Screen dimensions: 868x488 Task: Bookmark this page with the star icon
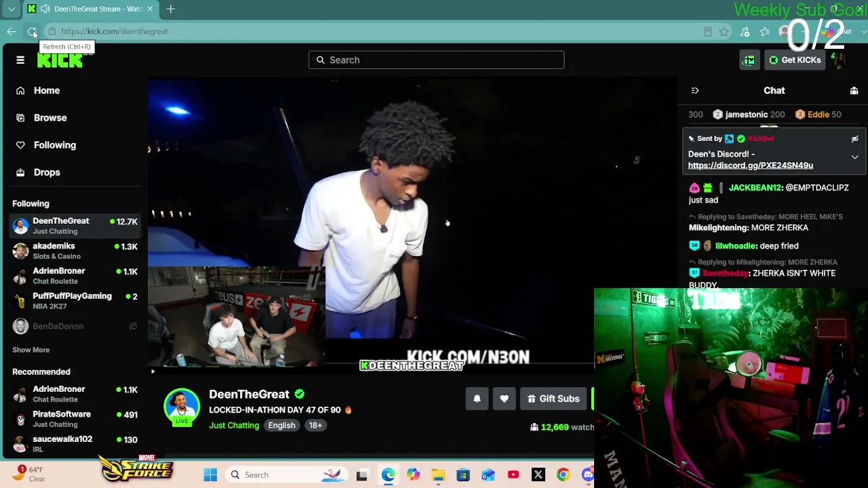click(724, 31)
